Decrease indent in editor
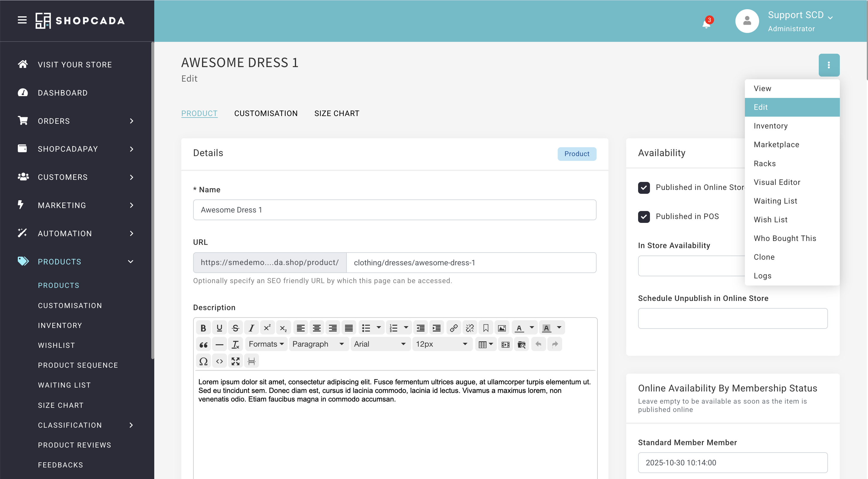The image size is (868, 479). 421,328
